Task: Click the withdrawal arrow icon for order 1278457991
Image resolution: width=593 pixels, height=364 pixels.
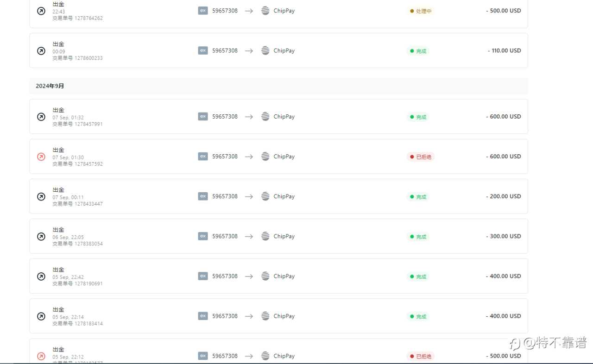Action: tap(41, 117)
